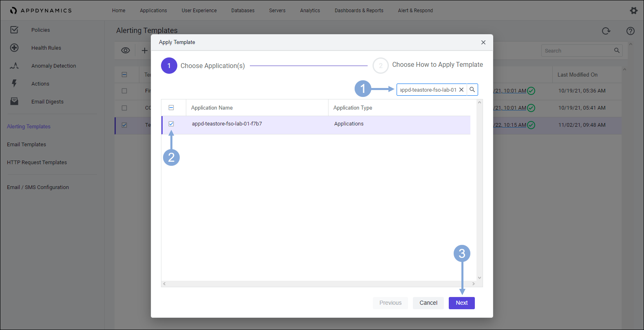Image resolution: width=644 pixels, height=330 pixels.
Task: Click the Policies checkmark icon
Action: click(x=14, y=30)
